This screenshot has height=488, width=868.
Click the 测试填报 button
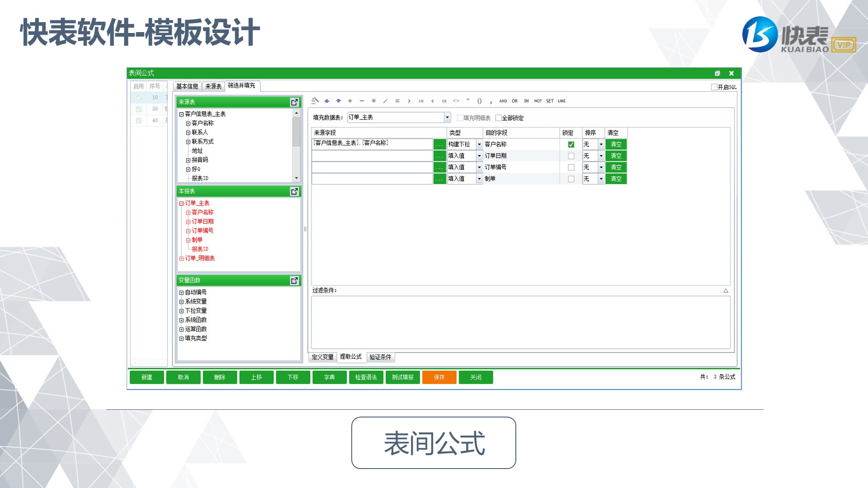point(403,377)
